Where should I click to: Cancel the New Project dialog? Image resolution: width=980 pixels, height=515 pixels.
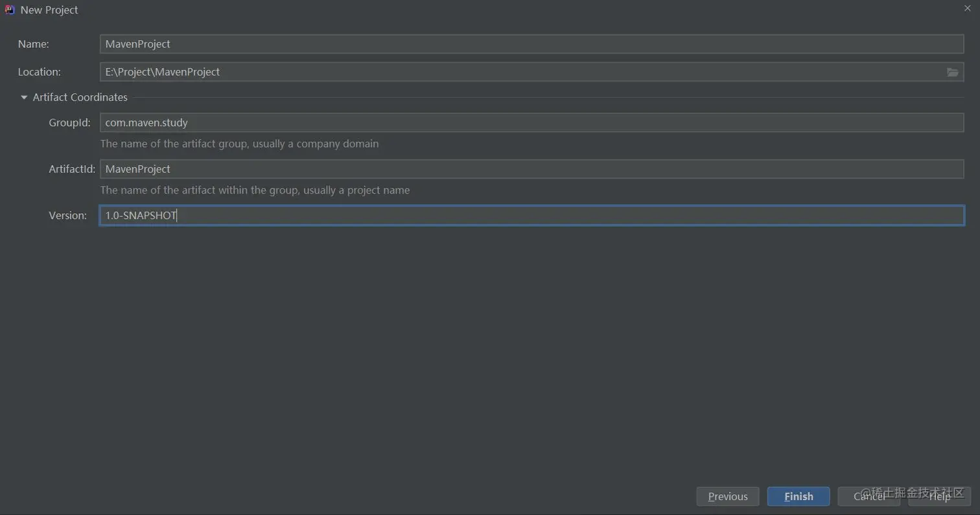pos(869,496)
